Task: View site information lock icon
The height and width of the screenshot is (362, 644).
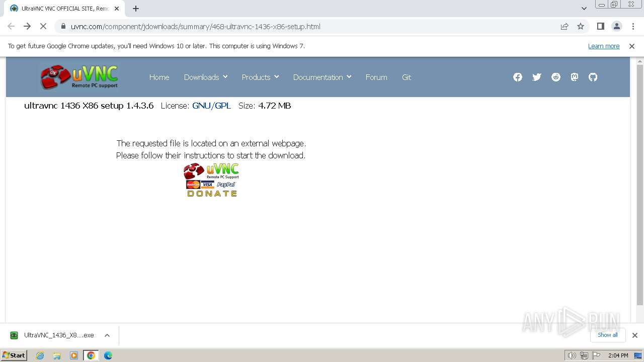Action: 63,26
